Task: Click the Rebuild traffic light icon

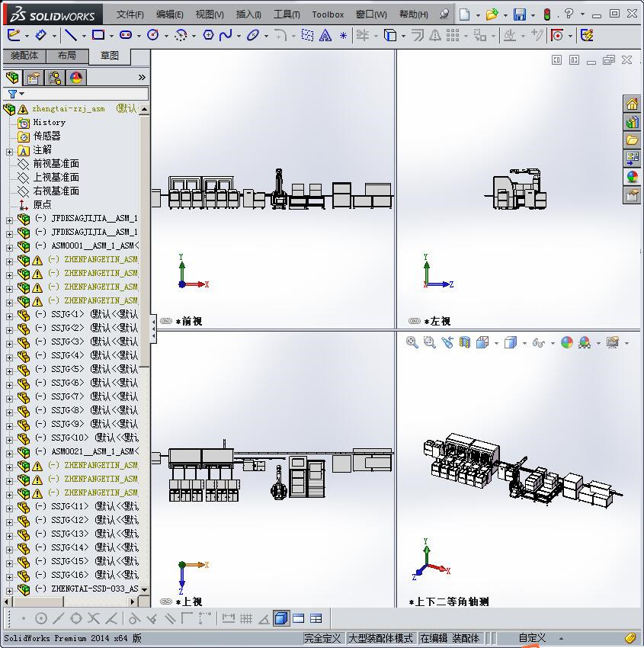Action: [547, 15]
